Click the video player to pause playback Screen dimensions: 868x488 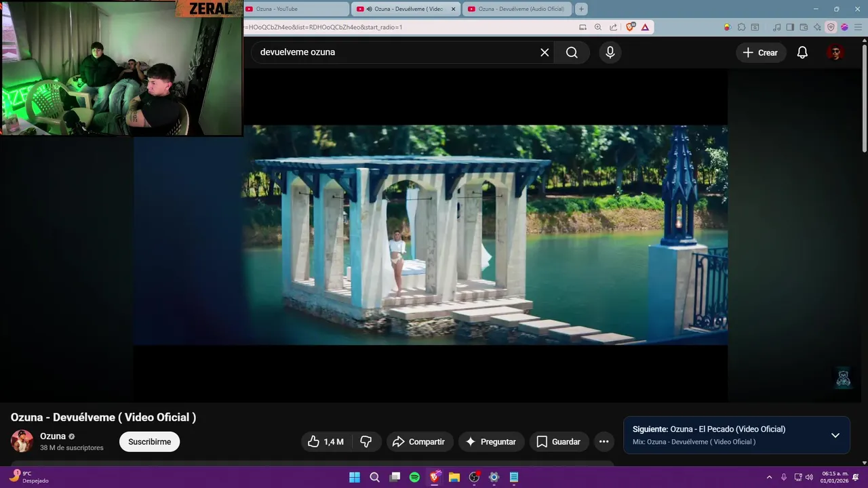coord(430,235)
